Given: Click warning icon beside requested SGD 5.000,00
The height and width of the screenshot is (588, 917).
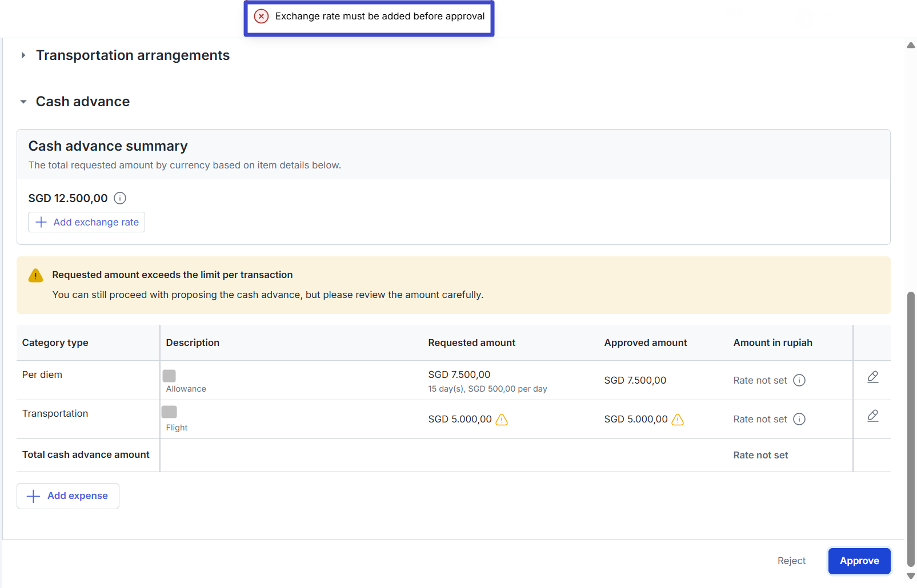Looking at the screenshot, I should pyautogui.click(x=502, y=420).
